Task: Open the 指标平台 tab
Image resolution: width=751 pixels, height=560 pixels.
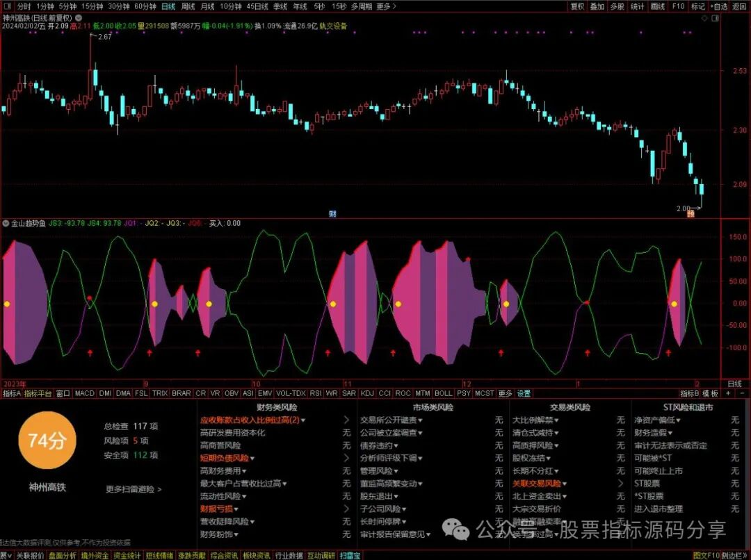Action: [x=38, y=393]
